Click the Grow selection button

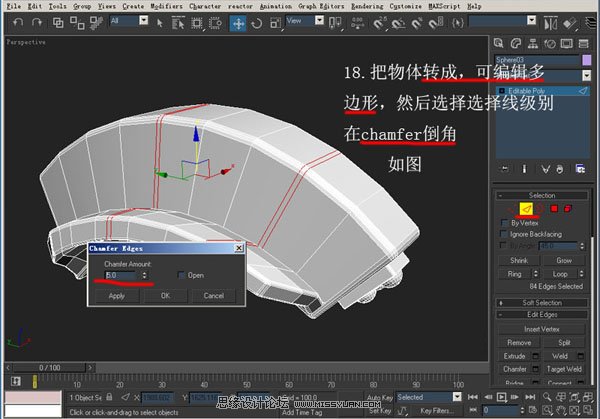[x=564, y=261]
